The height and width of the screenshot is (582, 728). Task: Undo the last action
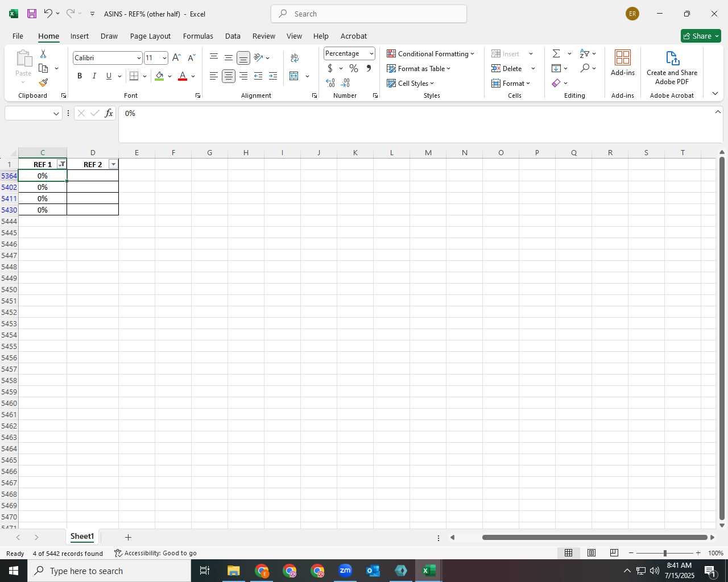(x=48, y=14)
